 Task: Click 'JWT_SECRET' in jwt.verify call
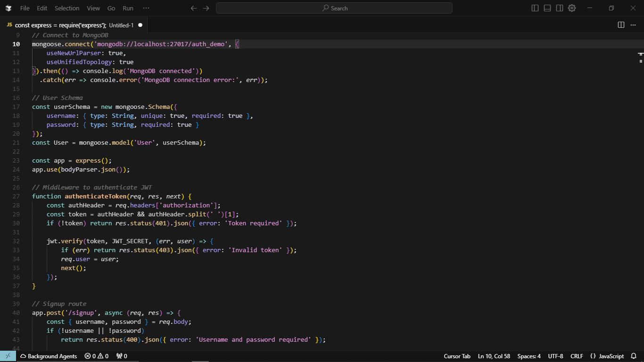point(130,241)
